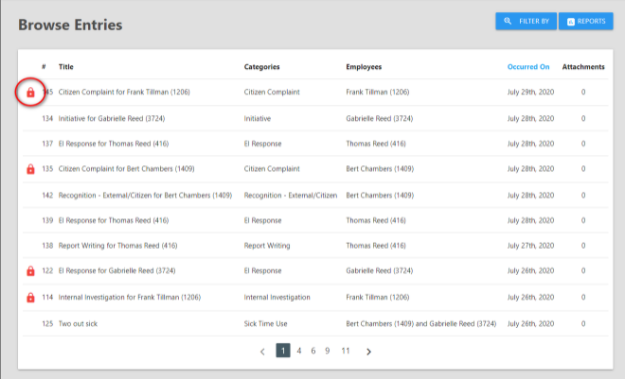The width and height of the screenshot is (626, 379).
Task: Click the Categories column header
Action: 261,67
